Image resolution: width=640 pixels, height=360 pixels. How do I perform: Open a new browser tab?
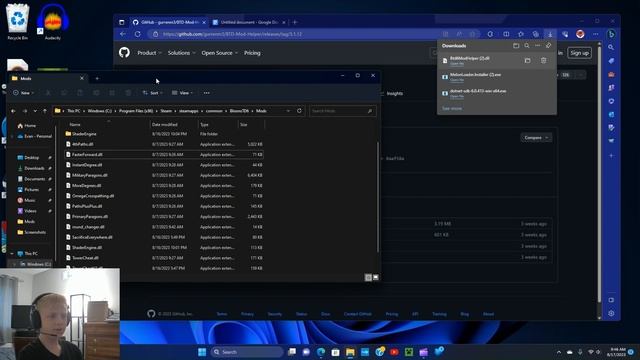point(295,22)
